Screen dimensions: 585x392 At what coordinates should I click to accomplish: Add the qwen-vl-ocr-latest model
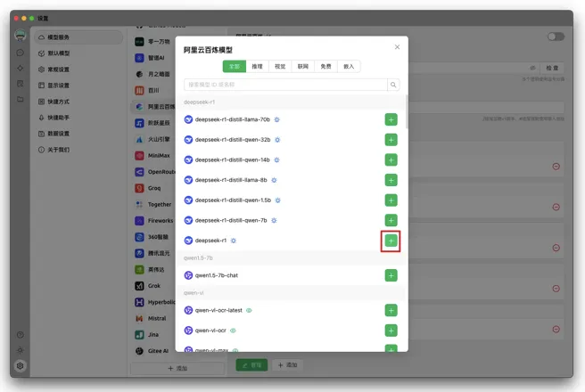[x=391, y=310]
